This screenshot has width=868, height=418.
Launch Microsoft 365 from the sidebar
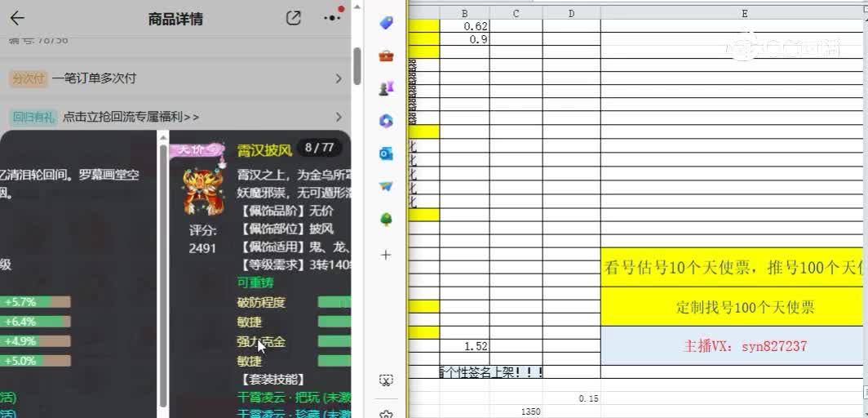click(386, 121)
